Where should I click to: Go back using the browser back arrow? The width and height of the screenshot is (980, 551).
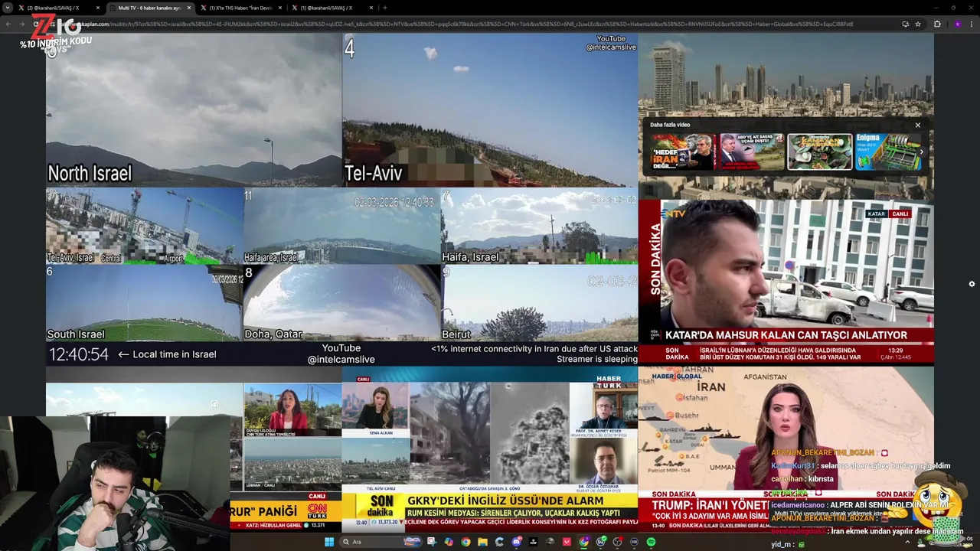tap(8, 24)
